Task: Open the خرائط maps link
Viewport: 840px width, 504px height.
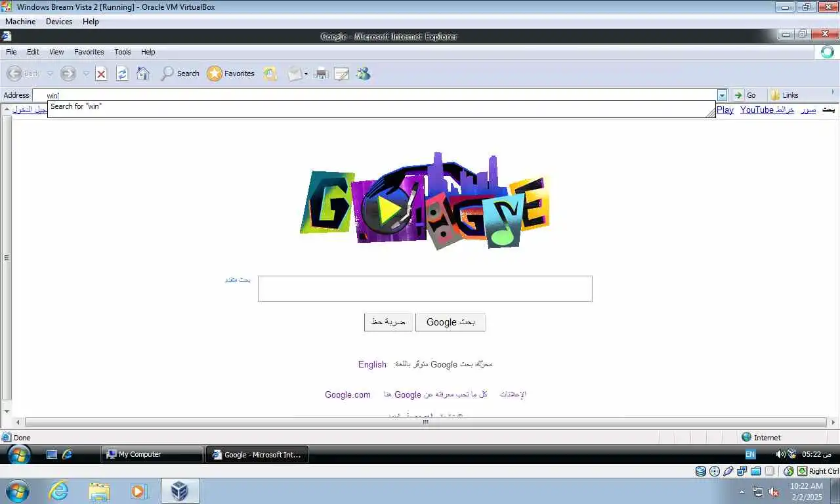Action: [x=786, y=110]
